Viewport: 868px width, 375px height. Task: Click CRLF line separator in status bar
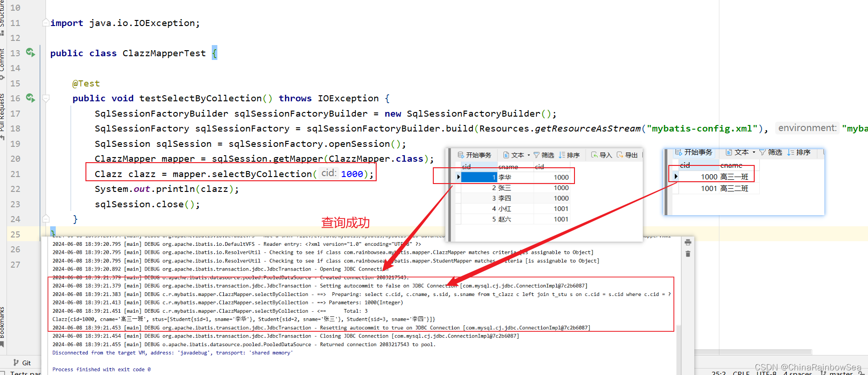(x=741, y=373)
